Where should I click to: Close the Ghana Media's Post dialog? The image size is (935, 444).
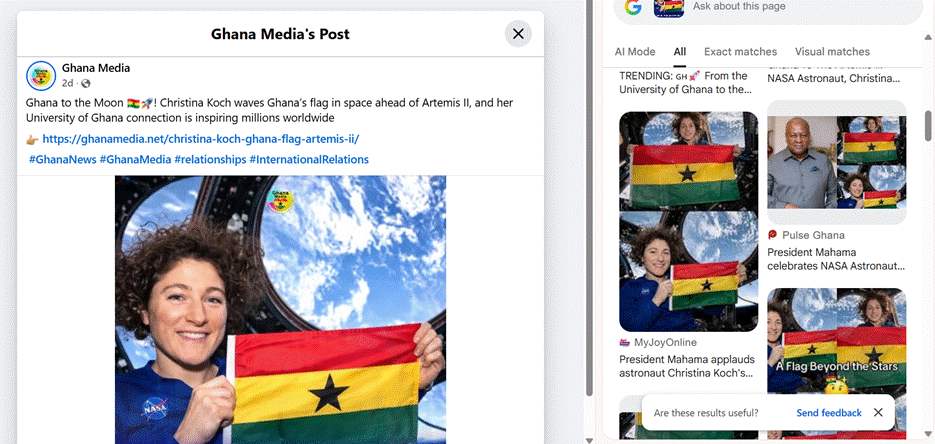(x=518, y=34)
